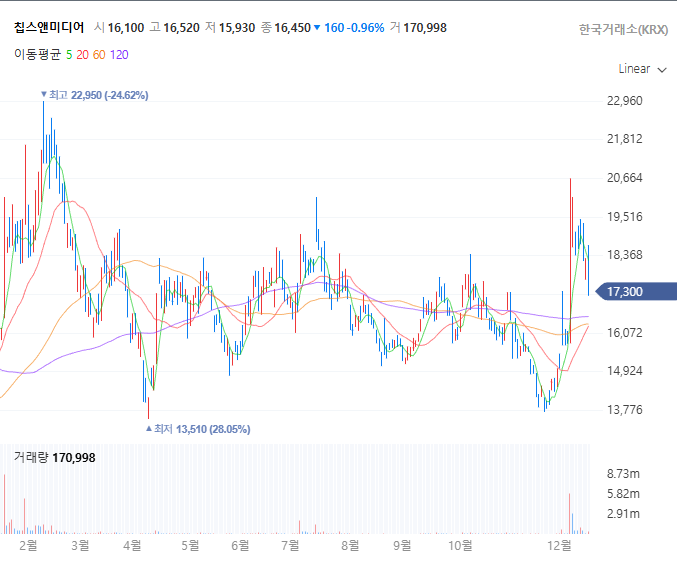Click the 14,924 price axis label

(625, 371)
